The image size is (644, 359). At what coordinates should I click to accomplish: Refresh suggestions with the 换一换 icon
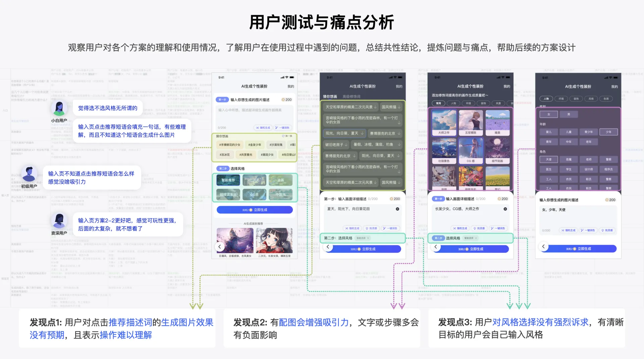click(283, 136)
